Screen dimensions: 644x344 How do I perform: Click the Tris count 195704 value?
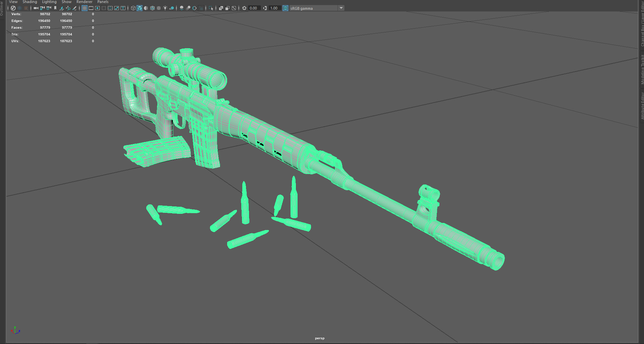tap(44, 34)
